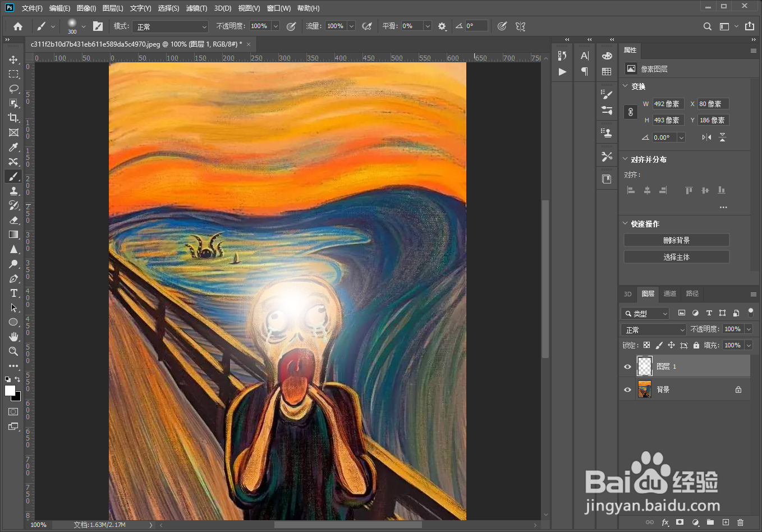Select the Zoom tool
762x532 pixels.
coord(13,351)
